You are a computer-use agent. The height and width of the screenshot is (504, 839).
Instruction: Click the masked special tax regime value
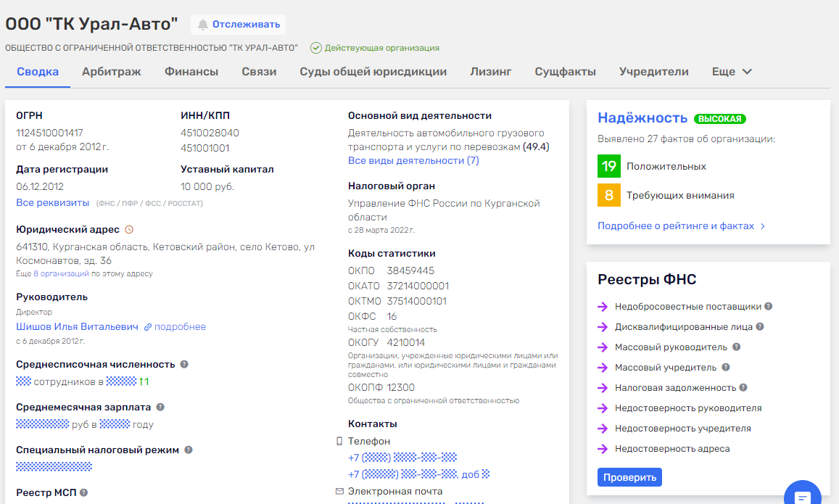[x=54, y=466]
